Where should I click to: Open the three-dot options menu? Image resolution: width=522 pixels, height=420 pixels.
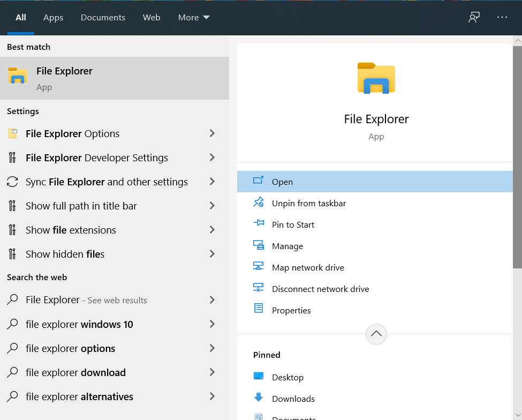pyautogui.click(x=502, y=17)
